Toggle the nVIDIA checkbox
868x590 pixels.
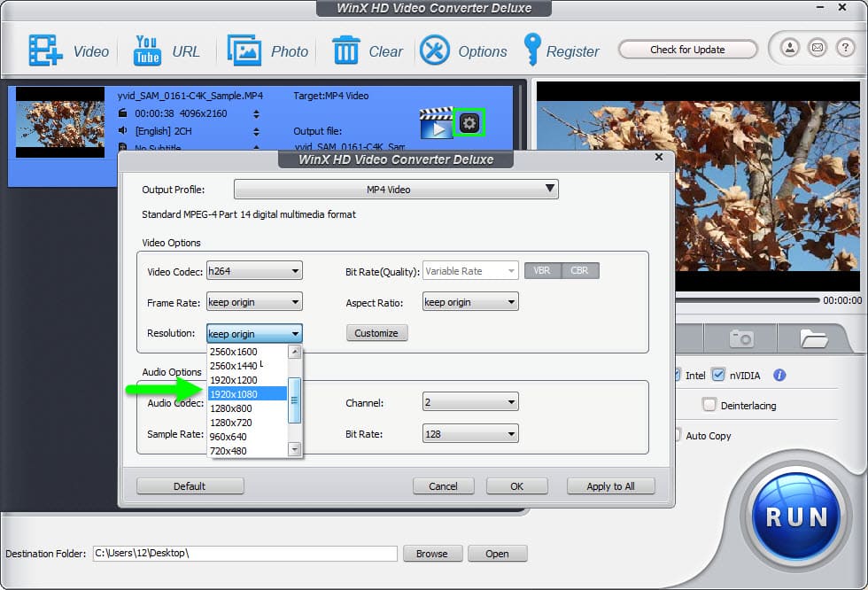point(718,375)
